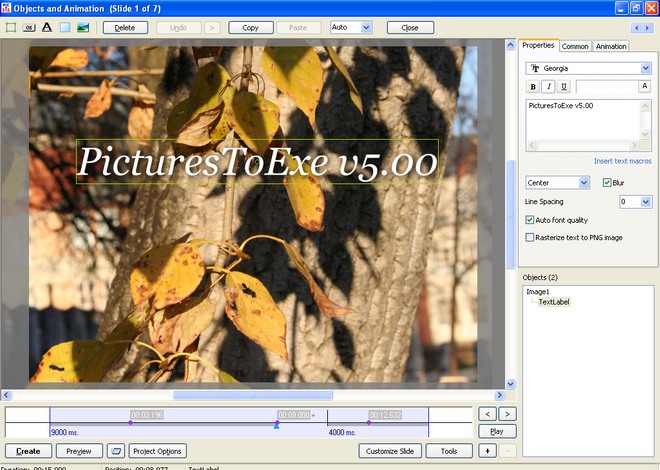Select the Add Text tool icon
Screen dimensions: 660x470
(x=47, y=28)
